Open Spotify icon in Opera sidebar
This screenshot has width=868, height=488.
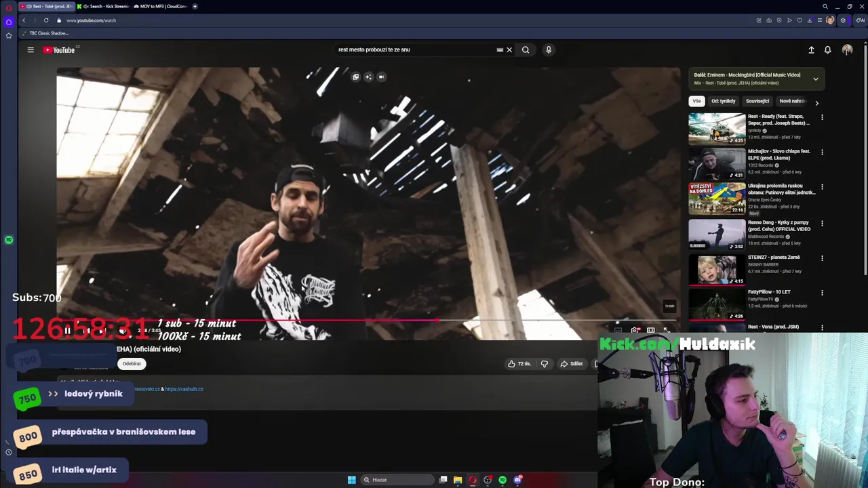coord(9,240)
